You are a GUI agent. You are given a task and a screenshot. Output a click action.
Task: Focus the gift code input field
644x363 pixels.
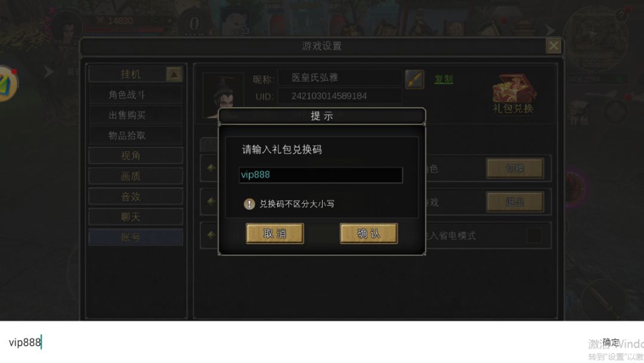point(321,175)
